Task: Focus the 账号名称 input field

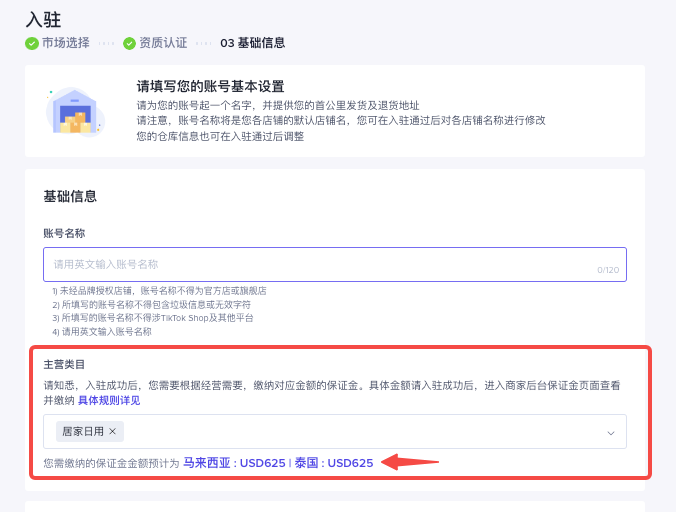Action: tap(320, 264)
